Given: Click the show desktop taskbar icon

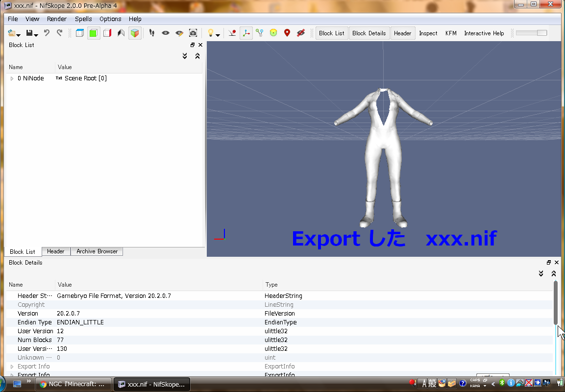Looking at the screenshot, I should pos(17,384).
